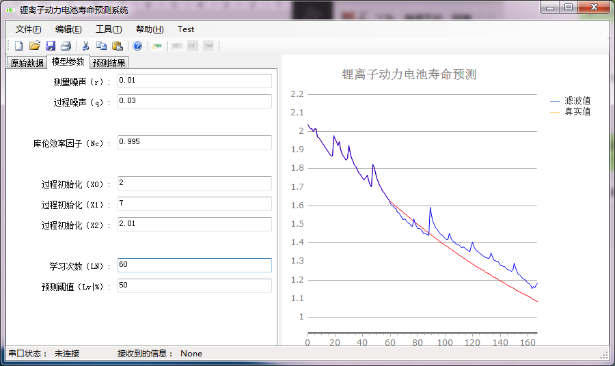
Task: Click the Paste clipboard icon
Action: pos(117,46)
